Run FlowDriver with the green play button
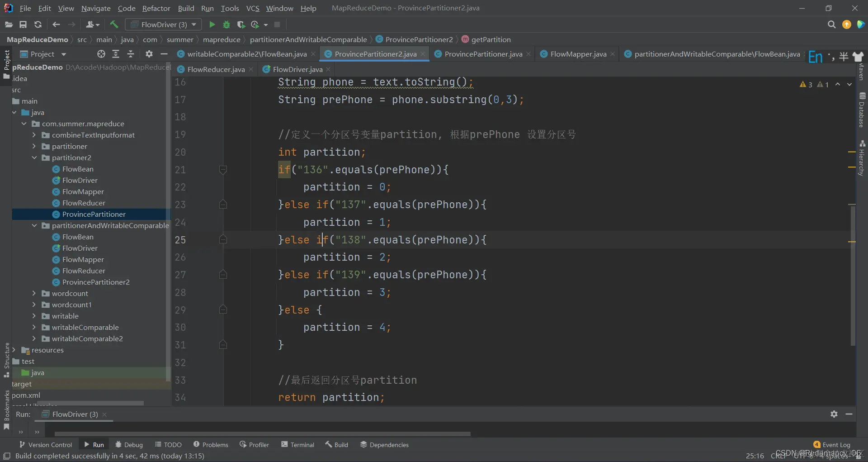 point(212,24)
